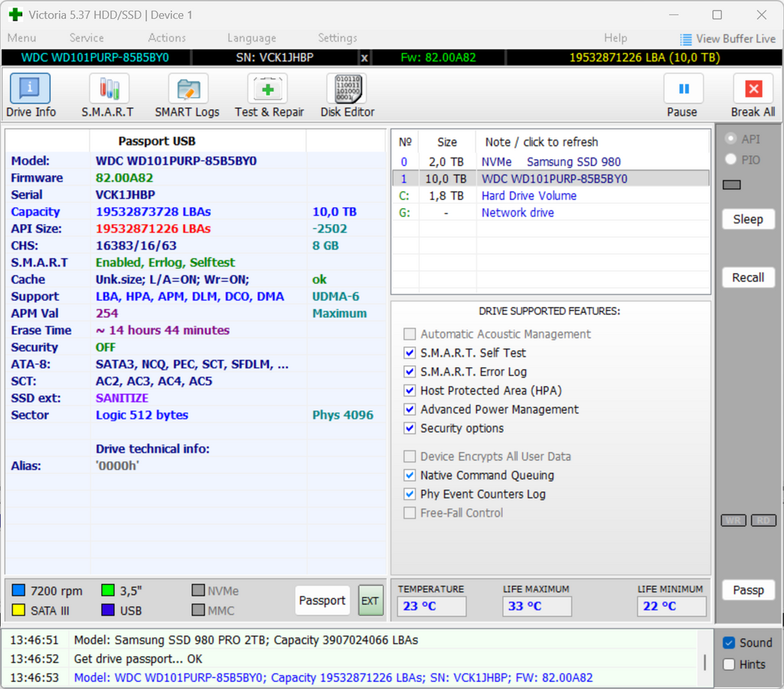Open the S.M.A.R.T test tubes icon
Image resolution: width=784 pixels, height=689 pixels.
pos(109,88)
